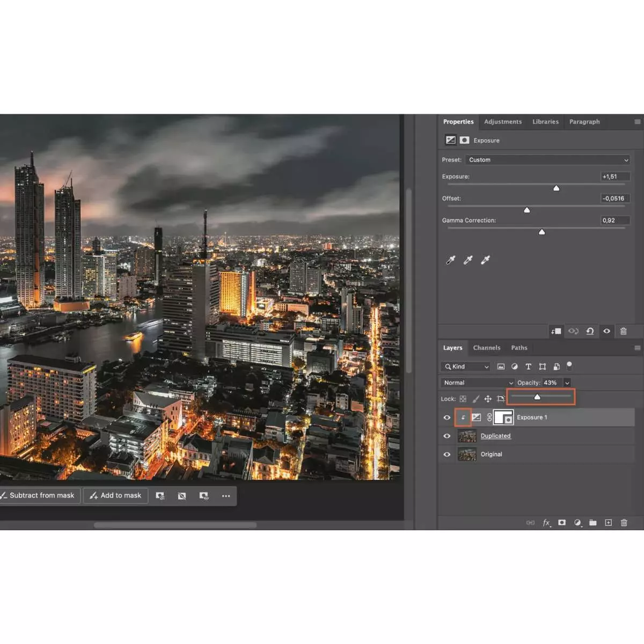Screen dimensions: 644x644
Task: Enable Lock transparent pixels
Action: coord(462,399)
